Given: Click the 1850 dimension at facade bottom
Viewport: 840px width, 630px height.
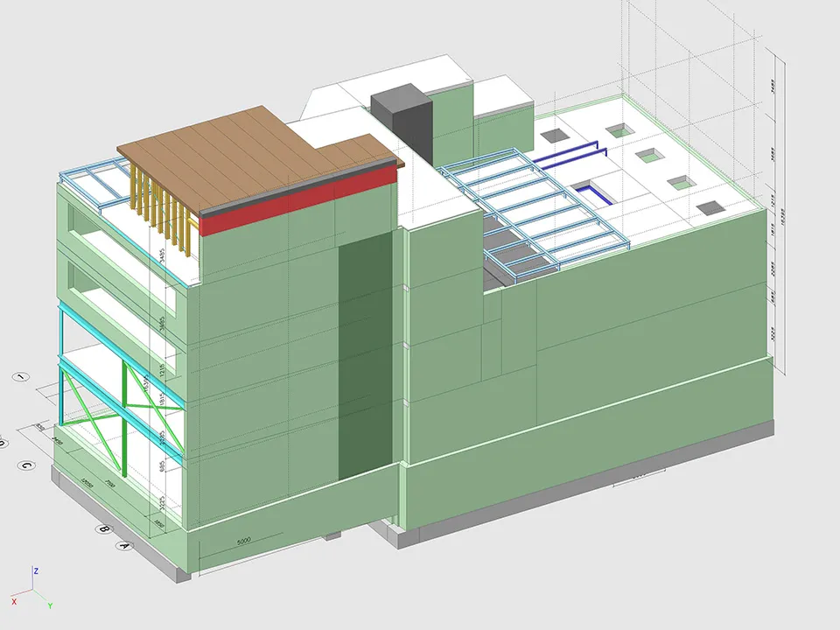Looking at the screenshot, I should [x=158, y=523].
